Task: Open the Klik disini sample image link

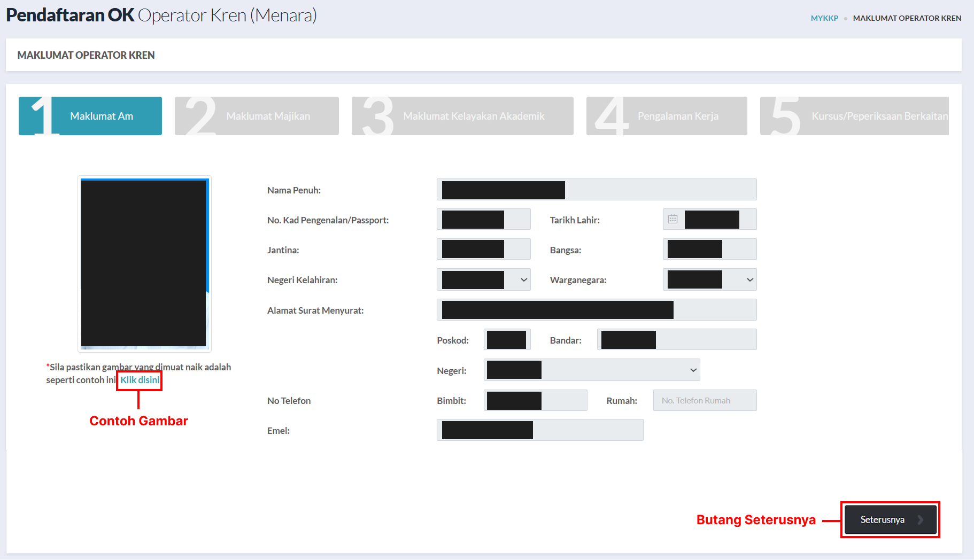Action: pyautogui.click(x=140, y=380)
